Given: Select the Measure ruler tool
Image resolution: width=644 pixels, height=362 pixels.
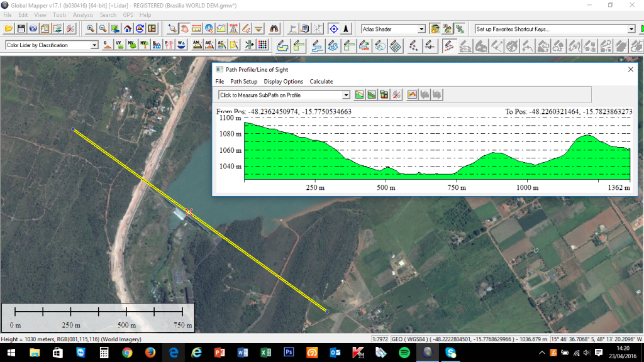Looking at the screenshot, I should [196, 29].
